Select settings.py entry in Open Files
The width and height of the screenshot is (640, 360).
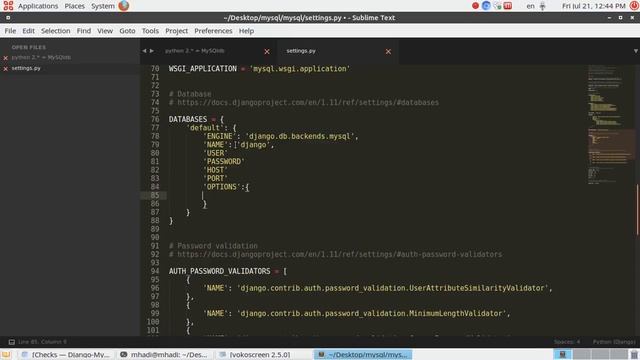26,68
